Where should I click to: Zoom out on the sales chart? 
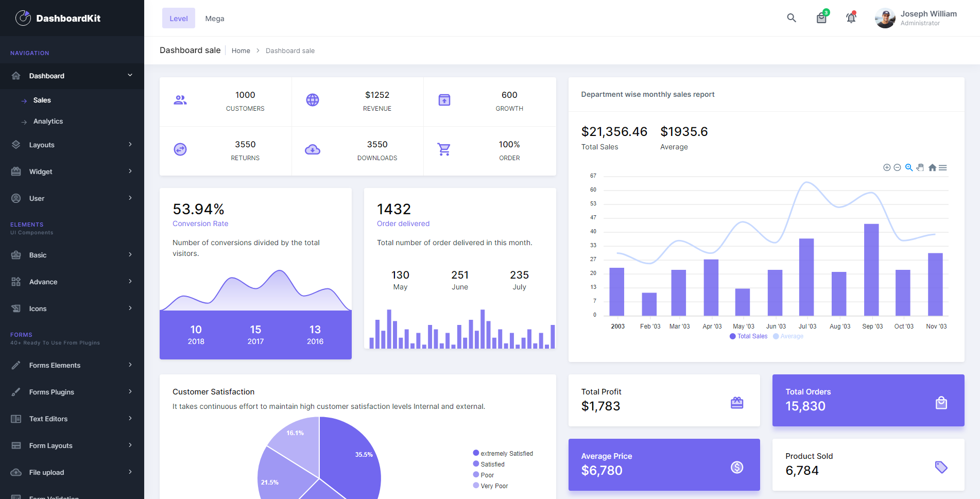(897, 167)
